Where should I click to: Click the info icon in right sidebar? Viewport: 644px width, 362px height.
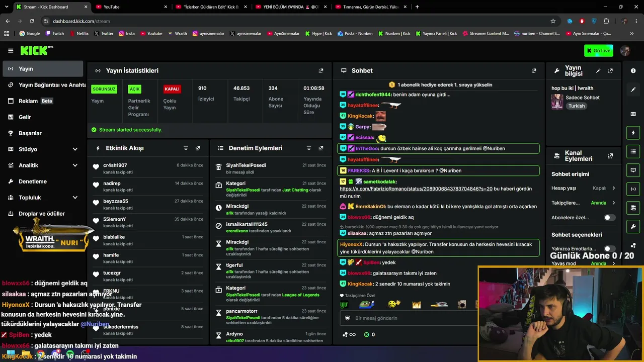[633, 71]
